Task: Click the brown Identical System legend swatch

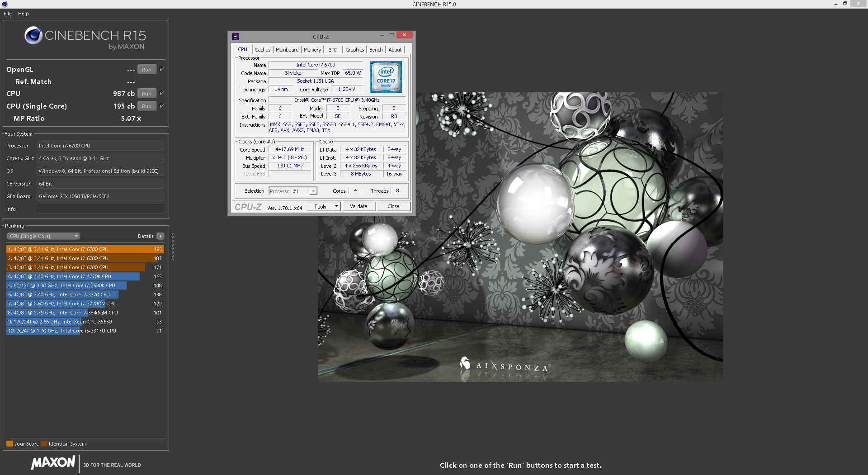Action: 44,443
